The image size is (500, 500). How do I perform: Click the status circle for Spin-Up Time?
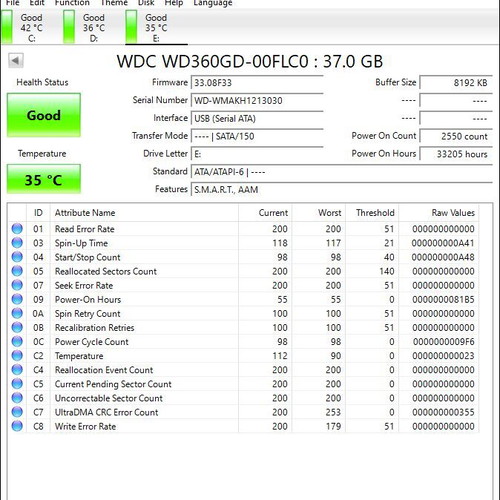point(17,243)
